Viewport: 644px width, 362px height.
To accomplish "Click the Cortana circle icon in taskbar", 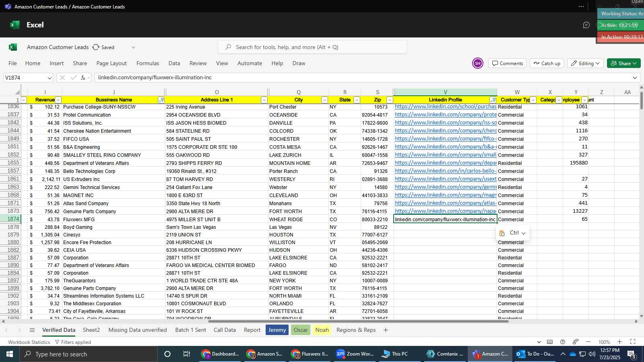I will coord(167,354).
